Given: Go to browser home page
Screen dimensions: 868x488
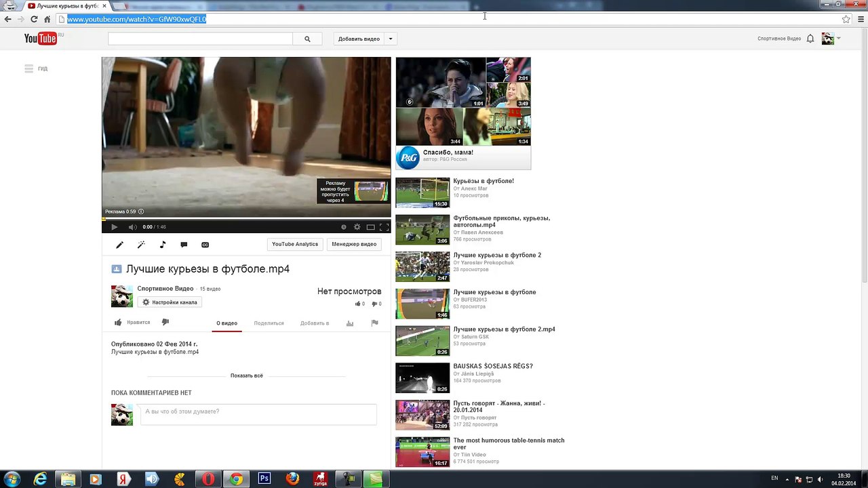Looking at the screenshot, I should click(x=47, y=19).
